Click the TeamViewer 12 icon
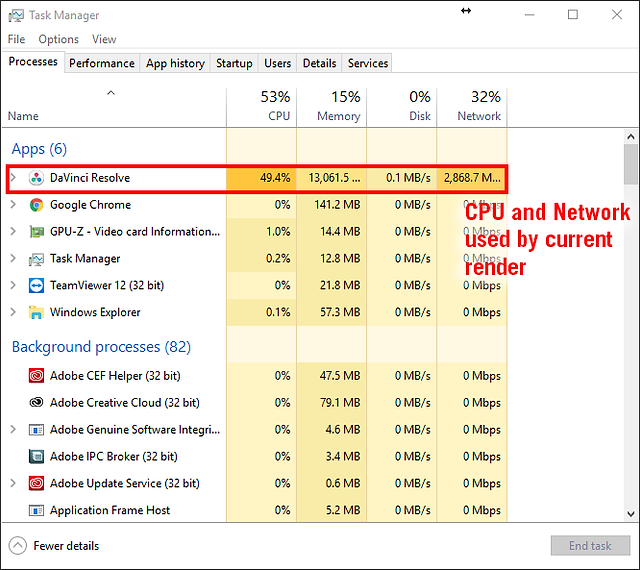The height and width of the screenshot is (570, 640). point(36,285)
